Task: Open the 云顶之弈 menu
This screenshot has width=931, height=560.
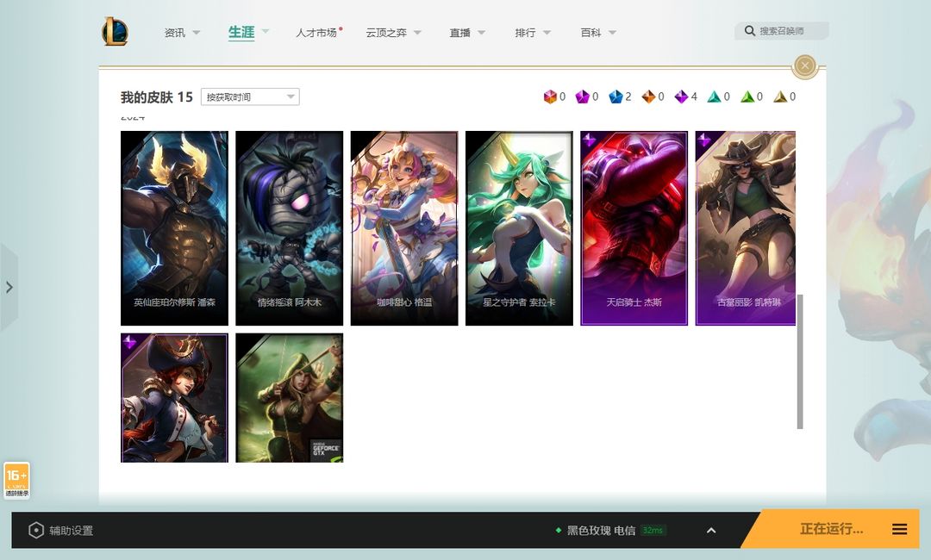Action: [386, 33]
